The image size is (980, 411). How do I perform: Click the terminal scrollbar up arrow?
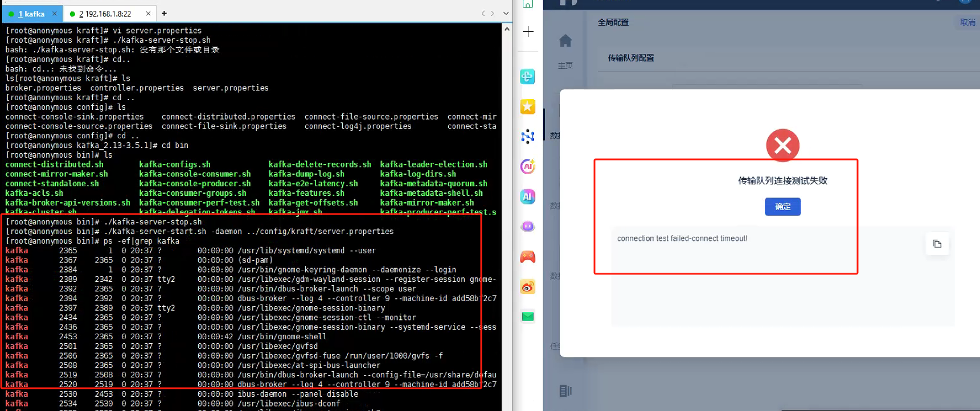point(507,28)
